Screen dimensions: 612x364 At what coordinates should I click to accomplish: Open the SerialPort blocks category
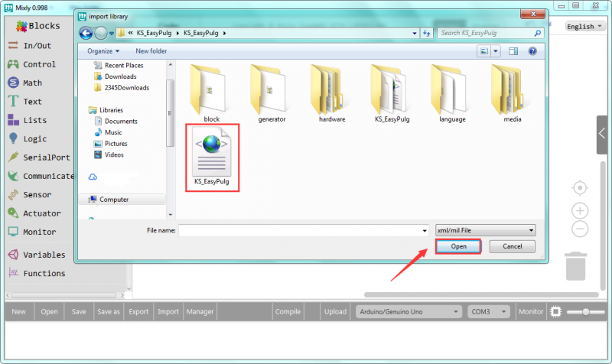(39, 158)
